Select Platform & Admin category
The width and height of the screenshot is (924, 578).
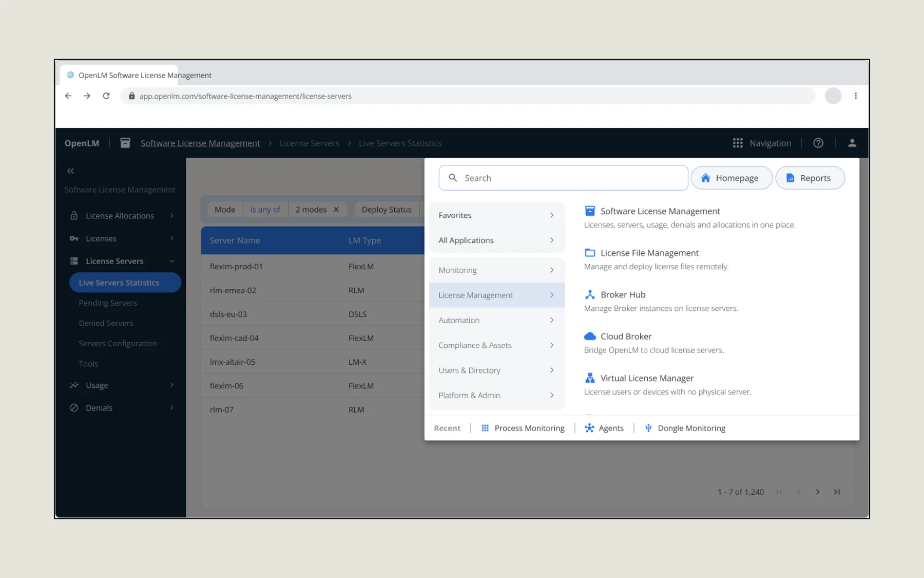pos(497,395)
